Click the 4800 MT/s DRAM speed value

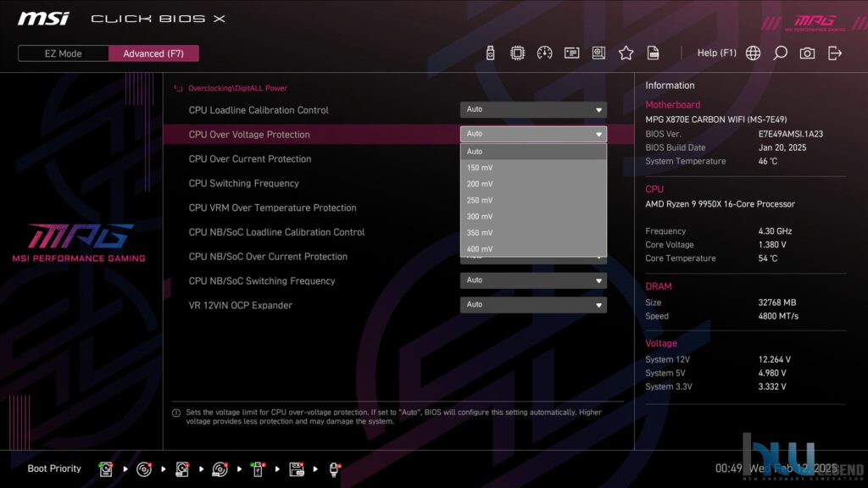tap(778, 317)
